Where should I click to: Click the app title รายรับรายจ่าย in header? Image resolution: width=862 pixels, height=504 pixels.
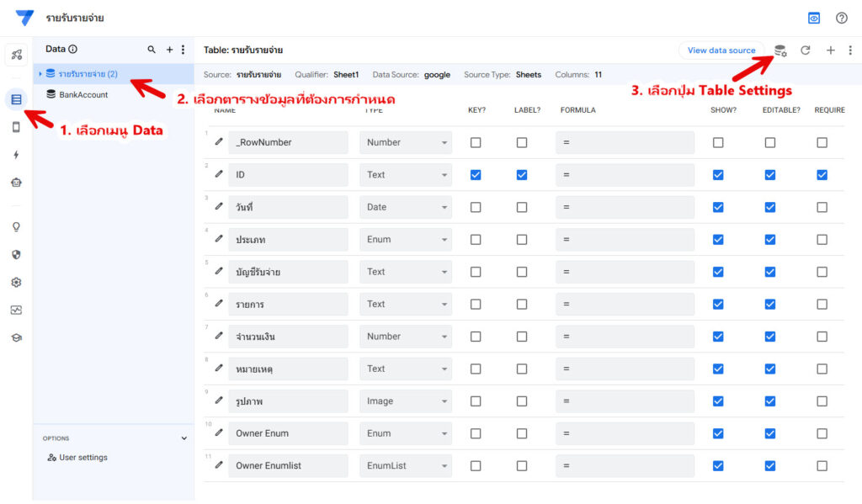[x=75, y=19]
